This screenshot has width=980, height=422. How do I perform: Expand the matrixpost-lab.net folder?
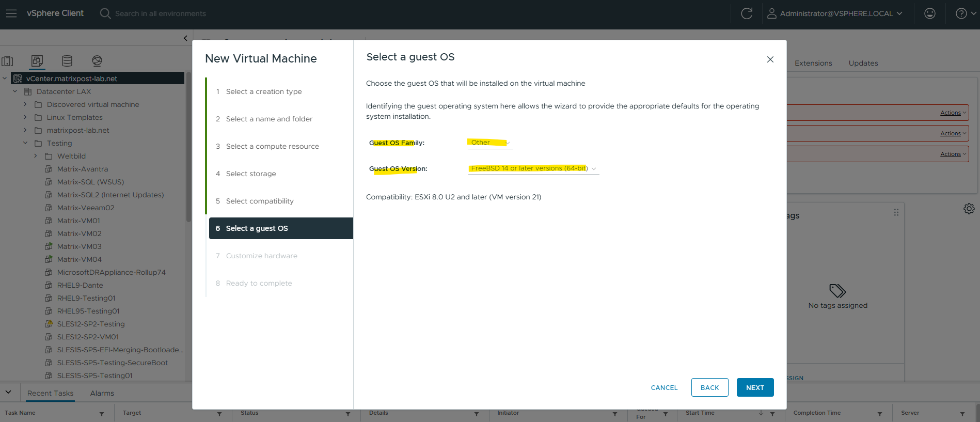coord(25,130)
